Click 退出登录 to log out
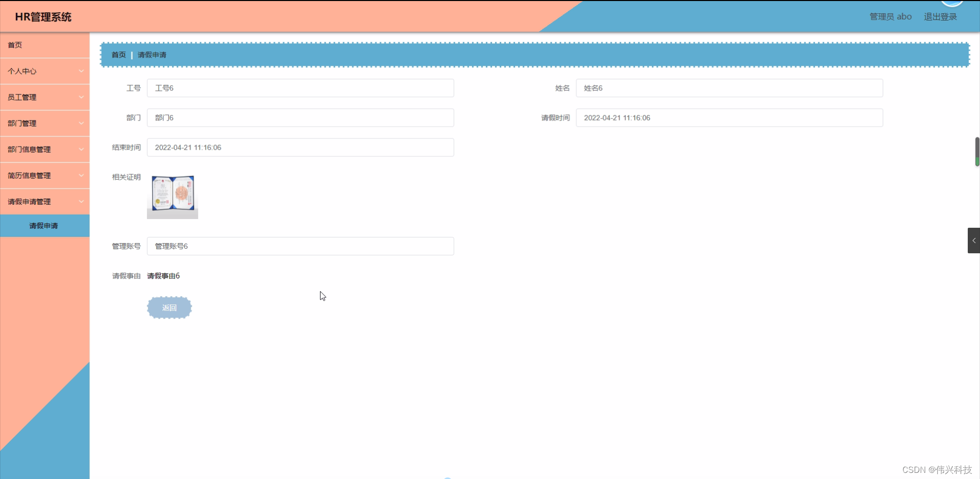 (940, 16)
